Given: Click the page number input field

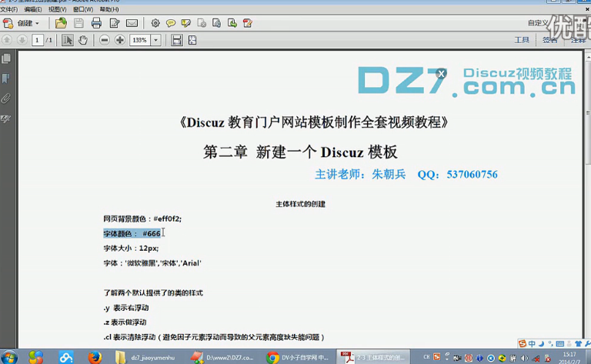Looking at the screenshot, I should pyautogui.click(x=37, y=40).
